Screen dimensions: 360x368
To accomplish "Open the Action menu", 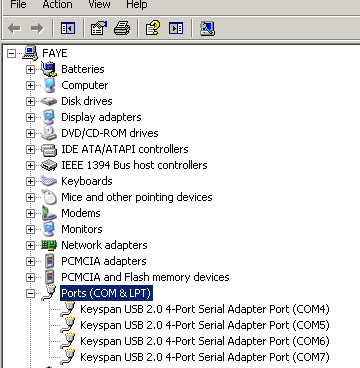I will pyautogui.click(x=57, y=4).
